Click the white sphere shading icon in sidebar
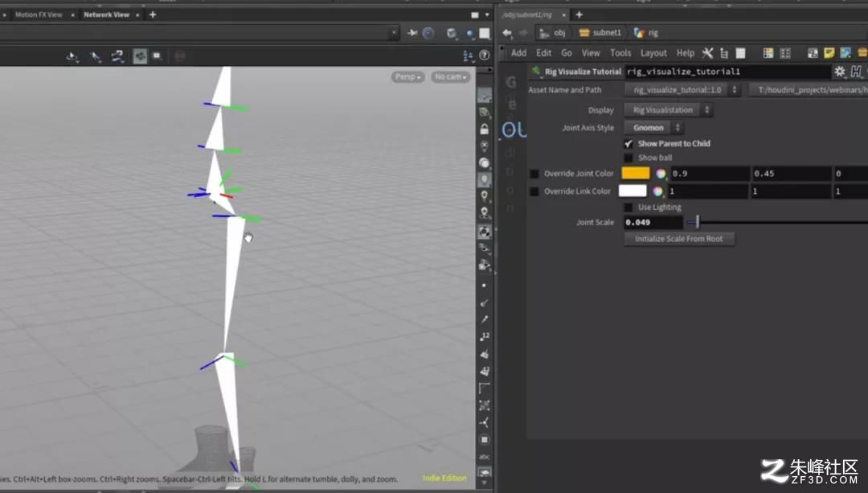Image resolution: width=868 pixels, height=493 pixels. (x=485, y=162)
